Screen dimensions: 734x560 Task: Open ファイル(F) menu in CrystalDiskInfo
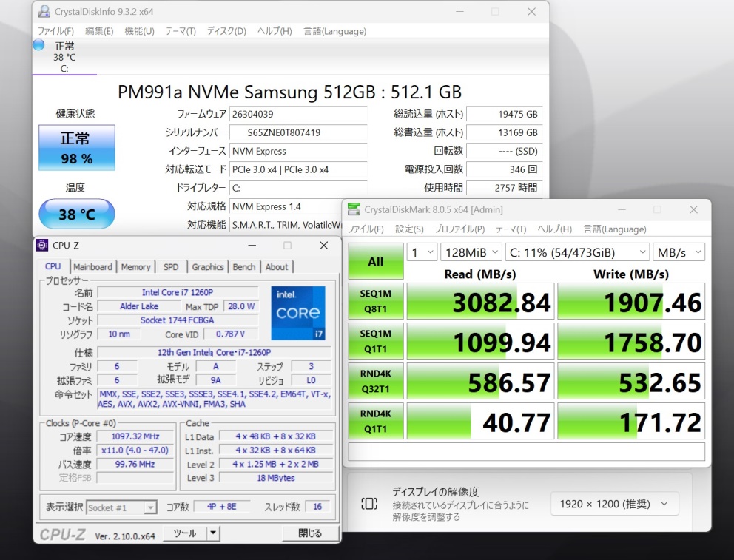click(x=55, y=31)
